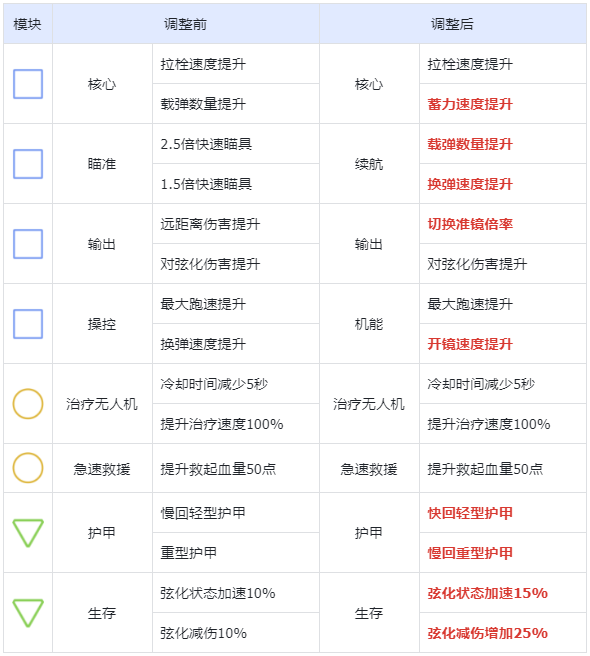The height and width of the screenshot is (656, 590).
Task: Select the red 蓄力速度提升 text
Action: [470, 104]
